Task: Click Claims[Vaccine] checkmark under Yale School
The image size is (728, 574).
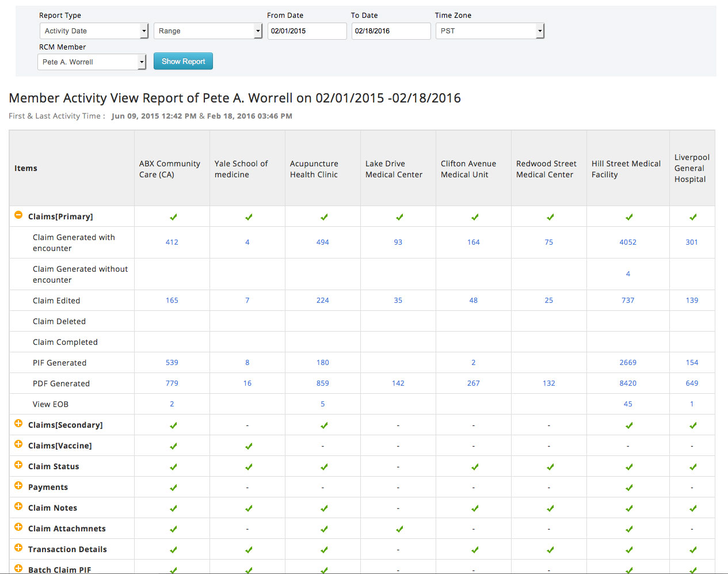Action: coord(249,446)
